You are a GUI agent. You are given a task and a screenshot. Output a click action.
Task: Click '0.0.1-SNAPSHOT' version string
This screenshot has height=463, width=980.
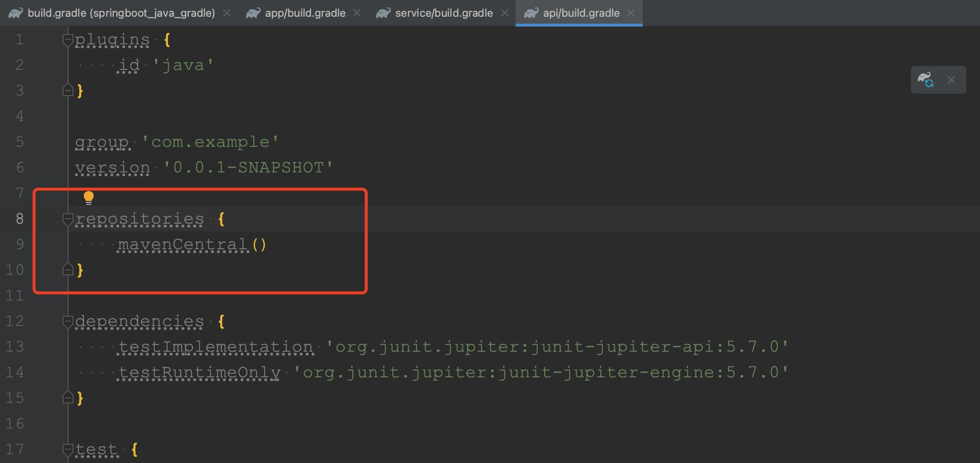pyautogui.click(x=248, y=167)
